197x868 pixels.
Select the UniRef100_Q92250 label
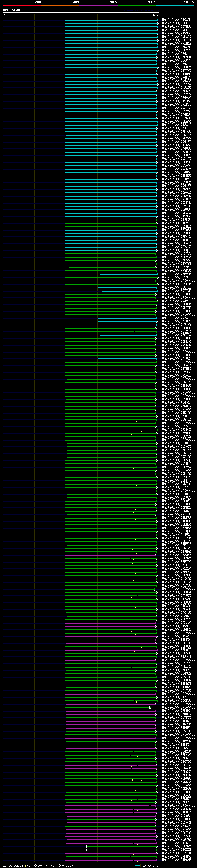pyautogui.click(x=176, y=569)
